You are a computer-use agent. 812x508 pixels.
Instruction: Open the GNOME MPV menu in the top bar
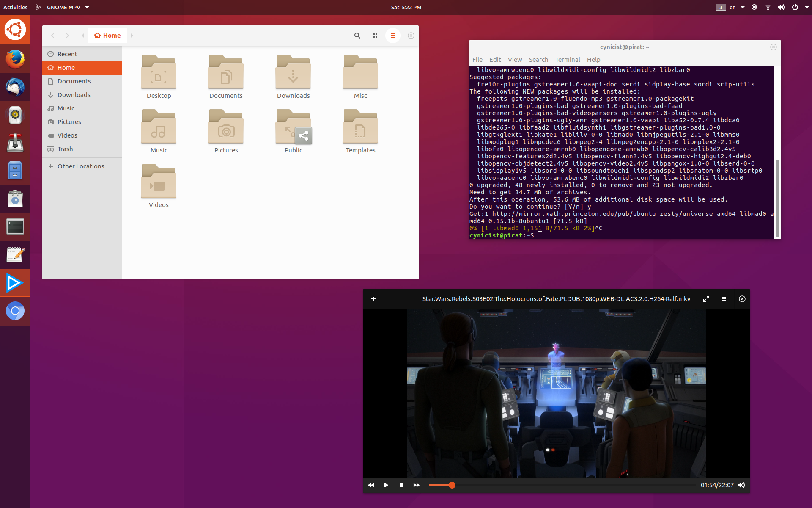[x=63, y=7]
